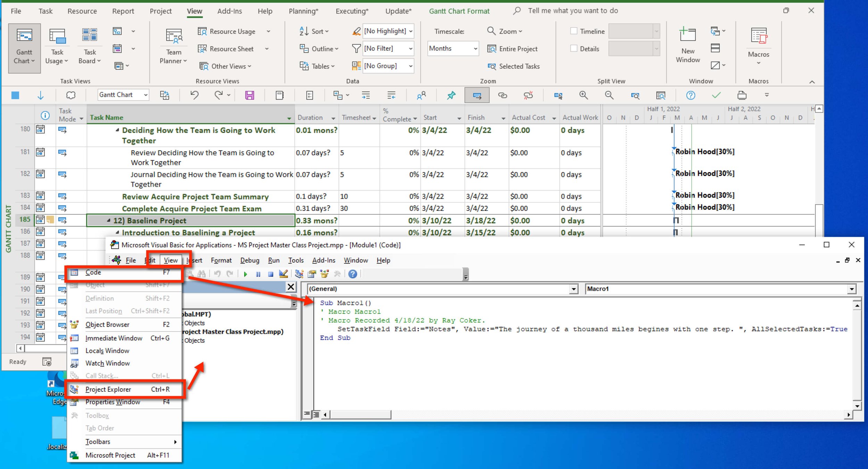Click the VBA Help question mark icon
Image resolution: width=868 pixels, height=469 pixels.
pos(352,274)
